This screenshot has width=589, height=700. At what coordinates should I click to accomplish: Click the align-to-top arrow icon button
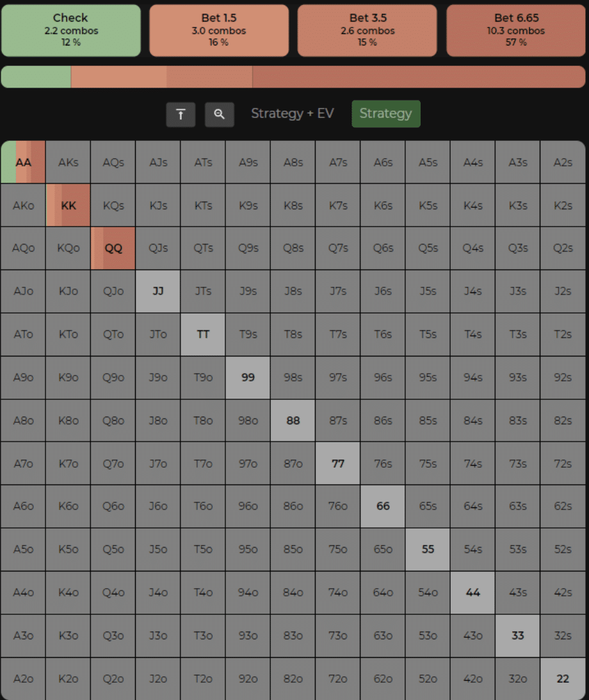click(181, 115)
